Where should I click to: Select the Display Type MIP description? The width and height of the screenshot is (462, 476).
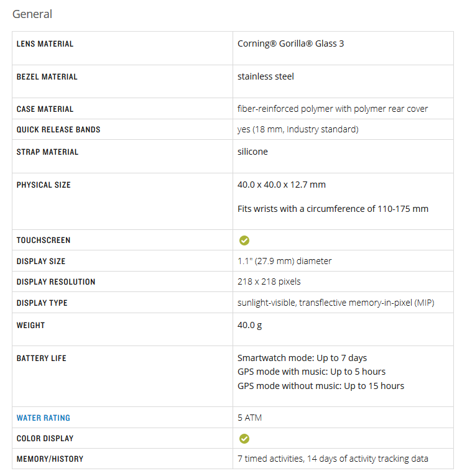point(336,303)
